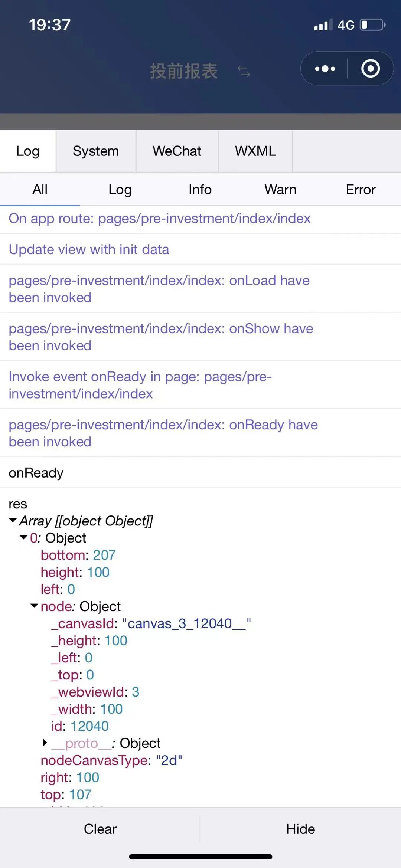Filter logs by Error level
Image resolution: width=401 pixels, height=868 pixels.
tap(361, 189)
